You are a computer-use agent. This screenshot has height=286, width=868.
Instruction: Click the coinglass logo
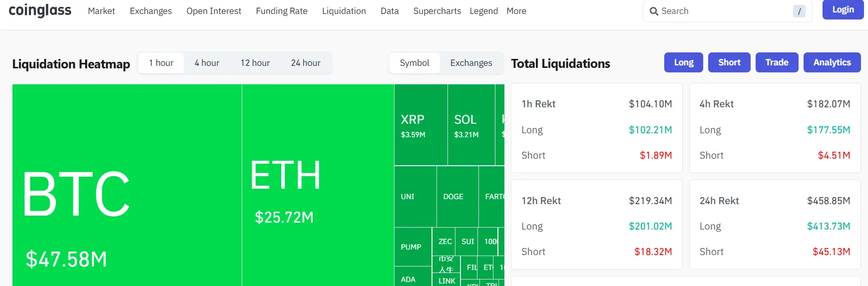pos(40,10)
